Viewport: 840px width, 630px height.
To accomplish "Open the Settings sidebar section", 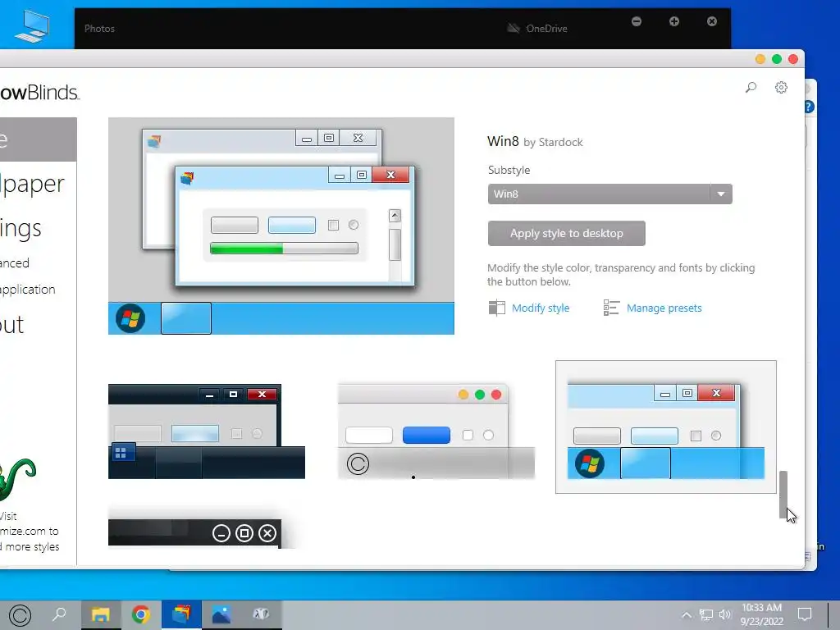I will 21,229.
